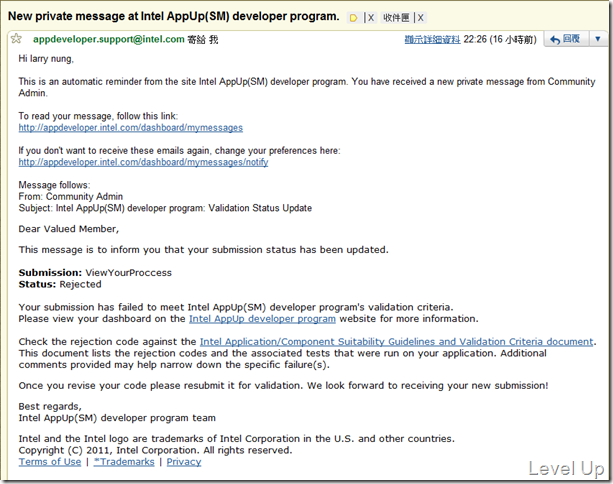
Task: Reply to the email
Action: pos(566,39)
